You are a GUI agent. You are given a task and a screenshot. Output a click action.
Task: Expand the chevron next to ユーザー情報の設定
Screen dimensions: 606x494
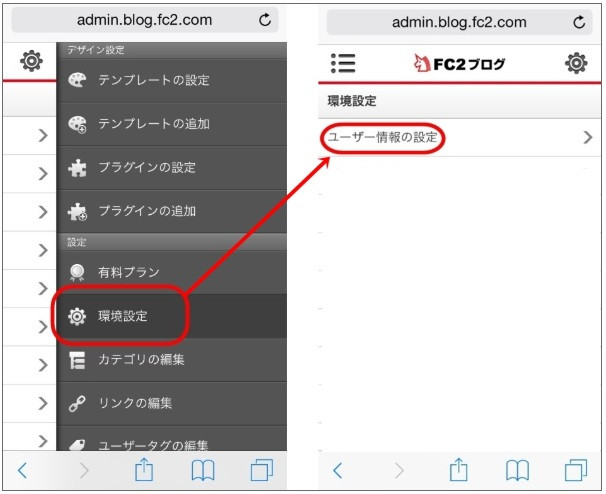tap(588, 138)
